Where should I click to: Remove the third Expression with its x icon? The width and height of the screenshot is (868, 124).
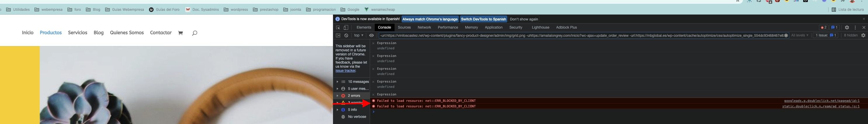(373, 69)
